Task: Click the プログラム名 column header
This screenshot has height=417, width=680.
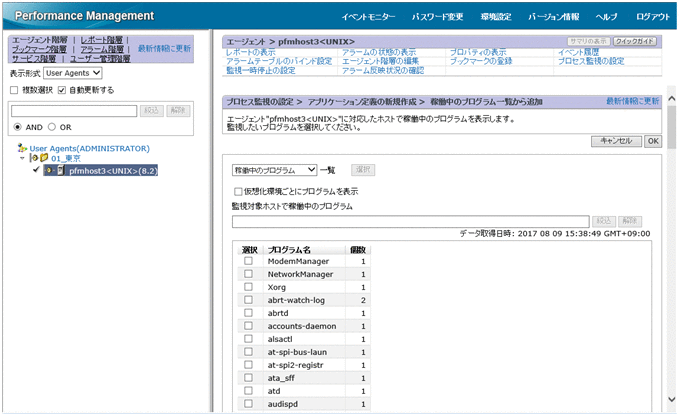Action: point(289,250)
